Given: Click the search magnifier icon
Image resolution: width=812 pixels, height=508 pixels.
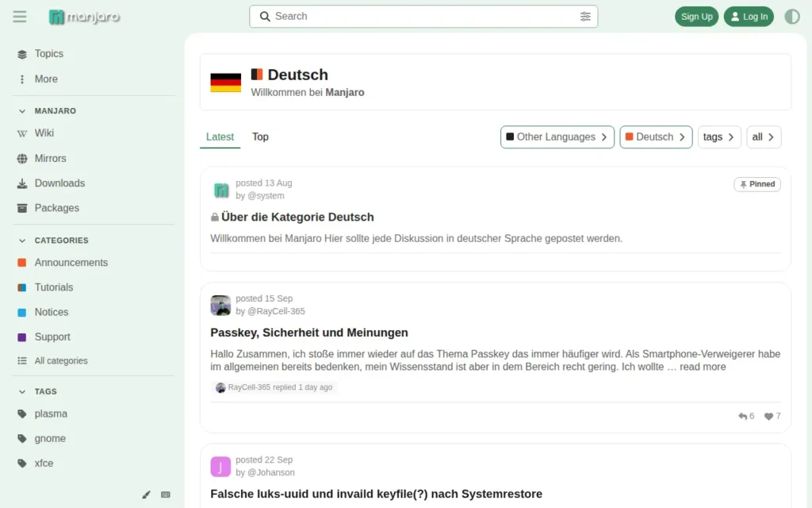Looking at the screenshot, I should point(265,17).
